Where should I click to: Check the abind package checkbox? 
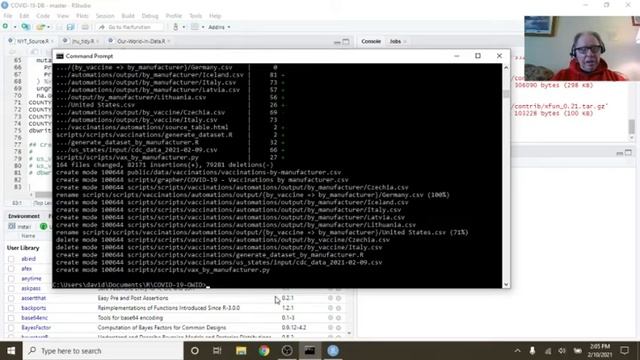point(11,259)
